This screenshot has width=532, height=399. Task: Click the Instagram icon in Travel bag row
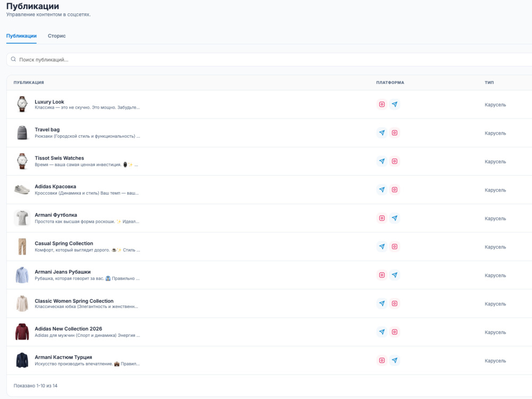pyautogui.click(x=394, y=132)
